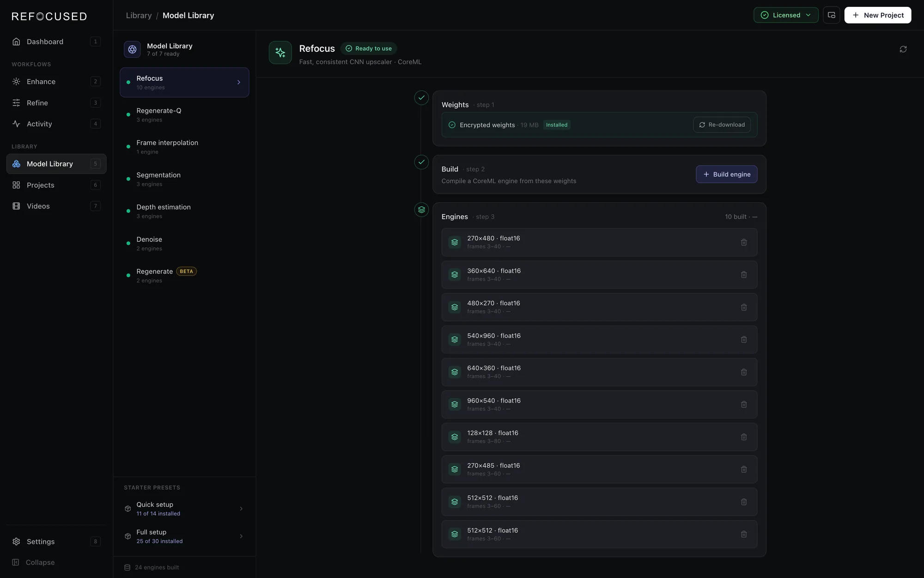Click the '10 built' counter text
Screen dimensions: 924x578
(736, 217)
